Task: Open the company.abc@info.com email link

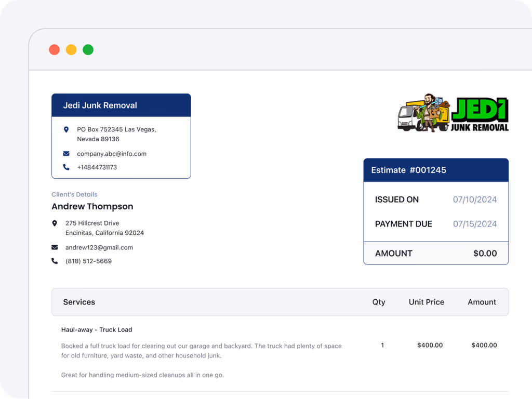Action: [112, 154]
